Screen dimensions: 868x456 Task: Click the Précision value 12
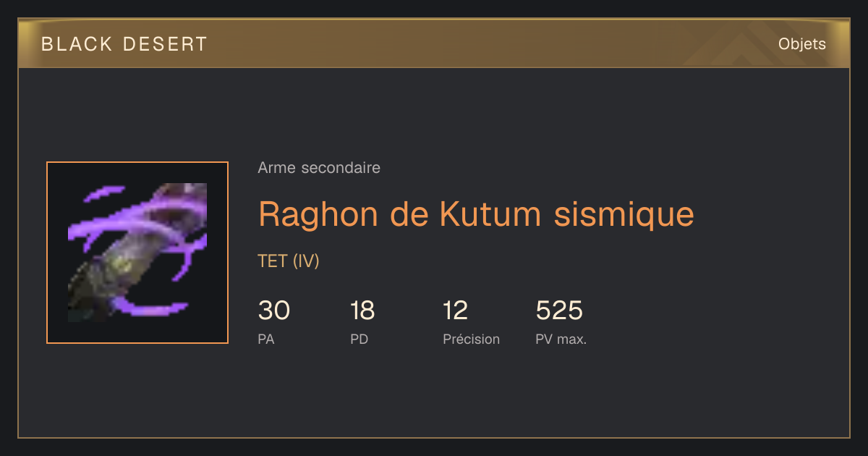(x=456, y=311)
